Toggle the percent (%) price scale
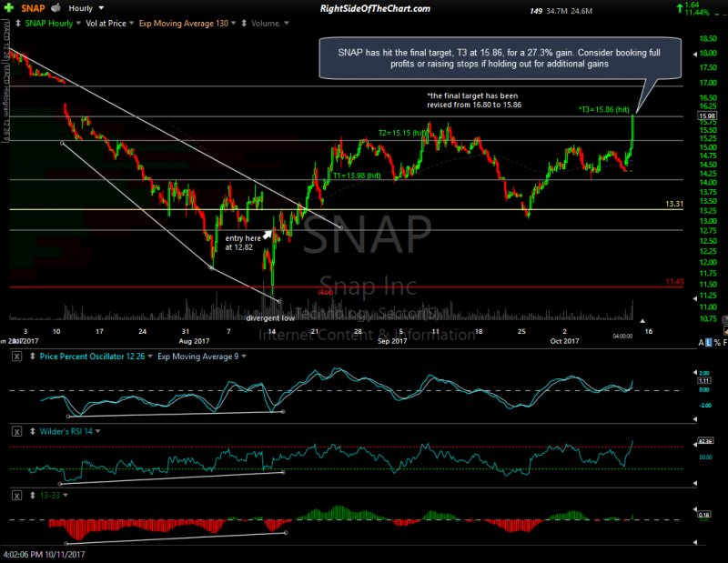728x563 pixels. 717,342
